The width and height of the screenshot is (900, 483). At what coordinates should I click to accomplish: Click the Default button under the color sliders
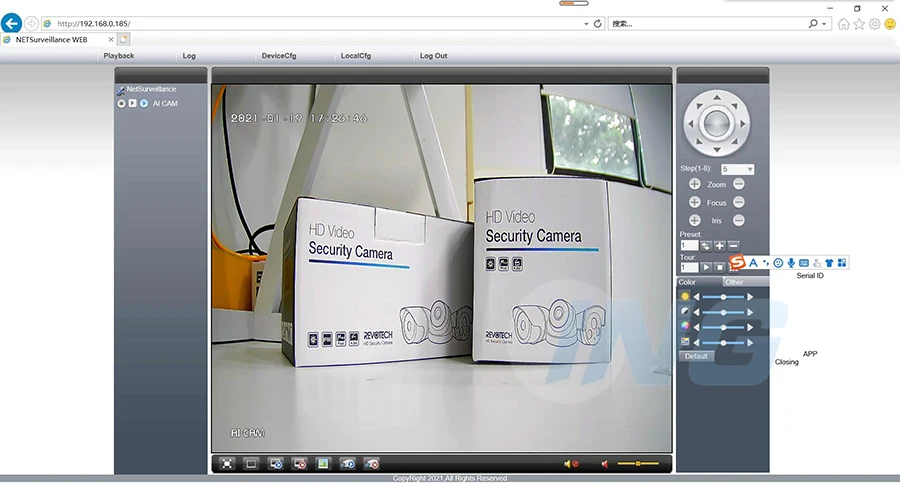coord(696,356)
